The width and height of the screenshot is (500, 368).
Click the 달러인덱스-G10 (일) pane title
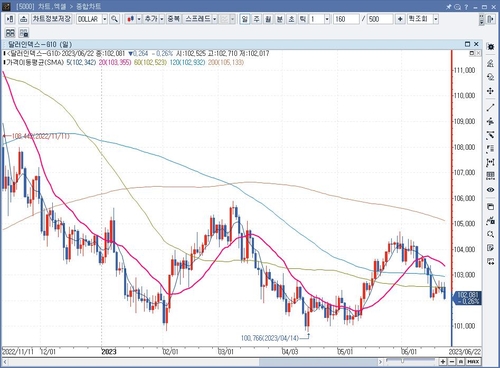pyautogui.click(x=40, y=44)
